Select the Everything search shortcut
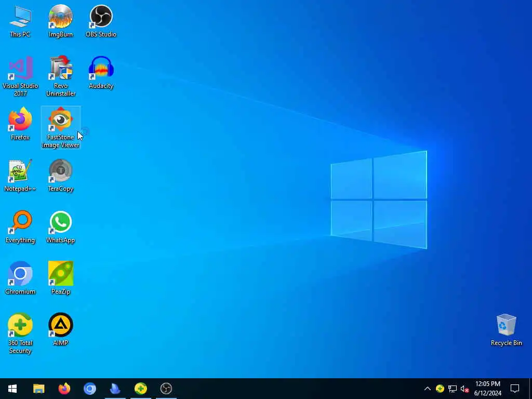532x399 pixels. tap(20, 227)
